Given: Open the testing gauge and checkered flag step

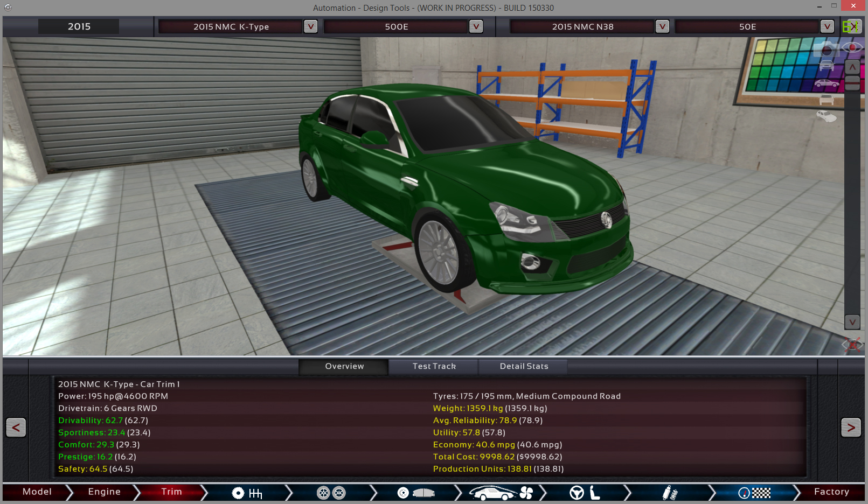Looking at the screenshot, I should [x=754, y=493].
